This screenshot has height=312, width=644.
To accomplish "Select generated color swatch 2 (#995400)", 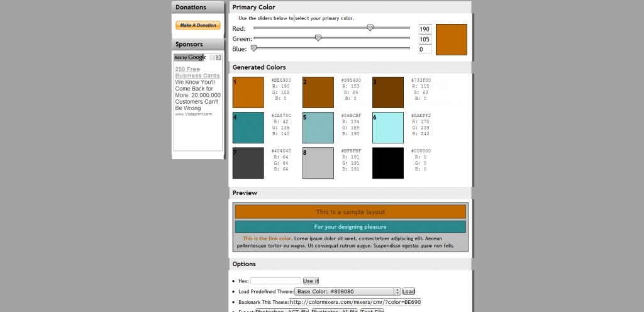I will coord(318,92).
